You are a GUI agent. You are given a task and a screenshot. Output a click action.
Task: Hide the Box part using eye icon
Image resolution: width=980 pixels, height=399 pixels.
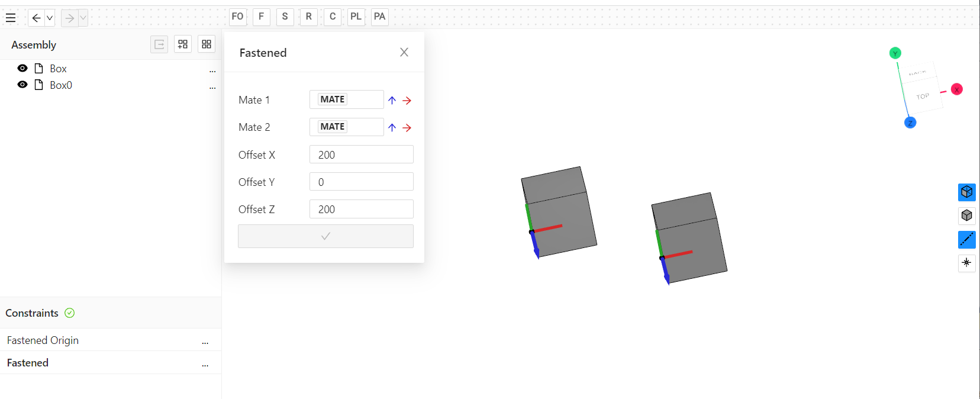(x=22, y=68)
